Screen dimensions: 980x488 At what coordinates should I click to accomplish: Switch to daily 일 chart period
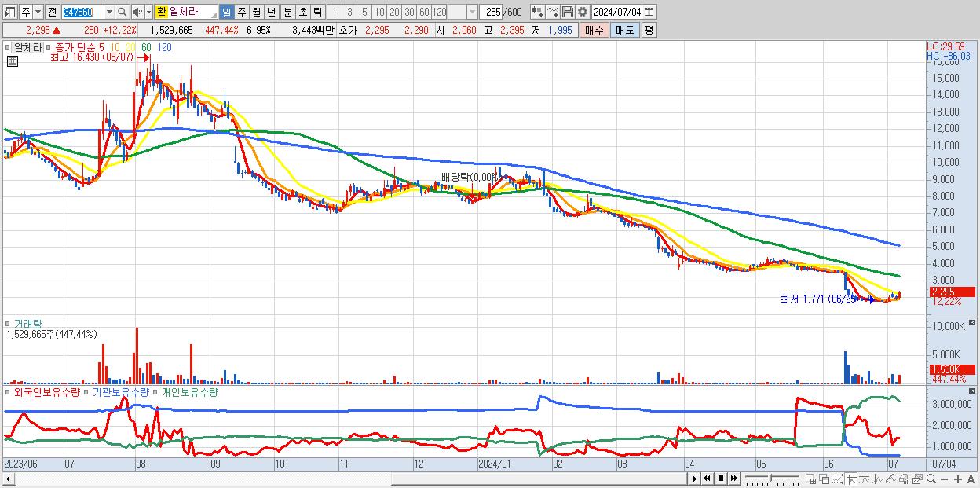(226, 12)
